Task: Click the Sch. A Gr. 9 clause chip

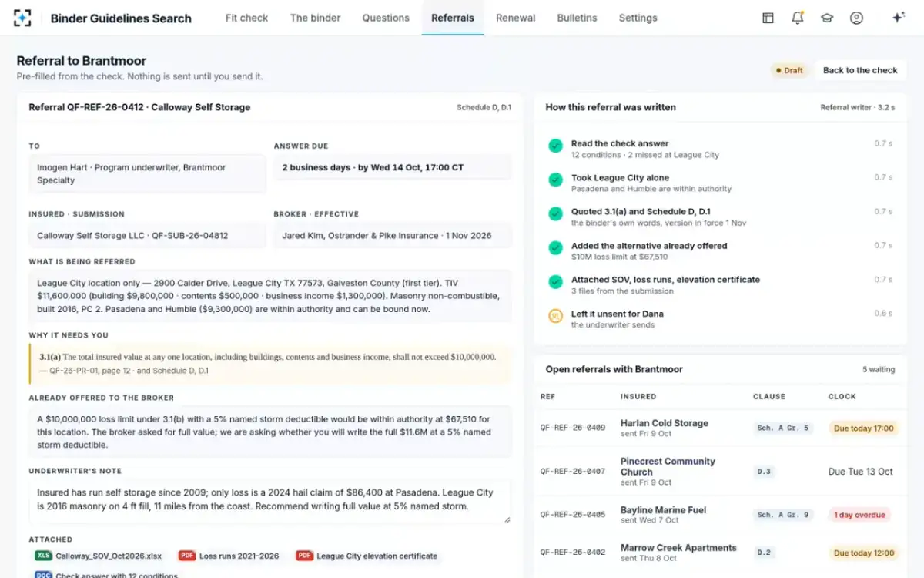Action: [783, 514]
